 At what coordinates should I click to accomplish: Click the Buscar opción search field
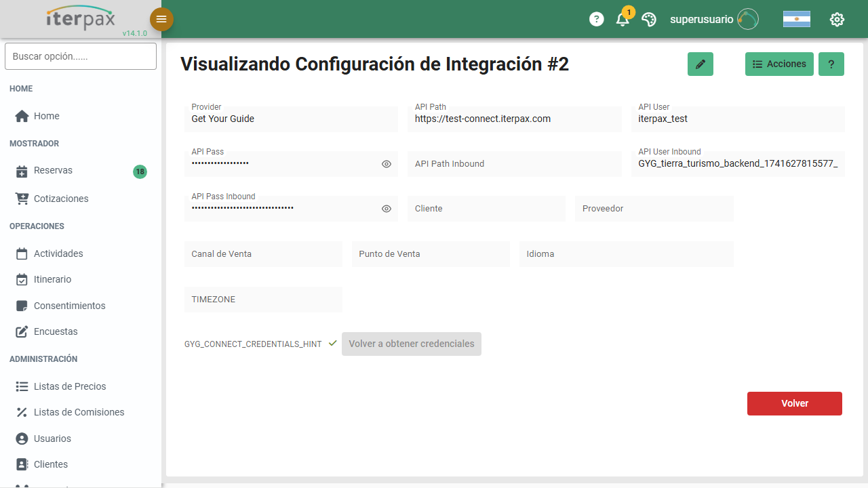pos(80,56)
